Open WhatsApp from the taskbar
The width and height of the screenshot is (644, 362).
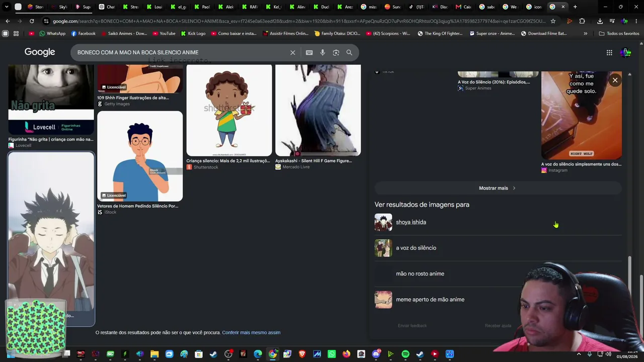click(332, 354)
